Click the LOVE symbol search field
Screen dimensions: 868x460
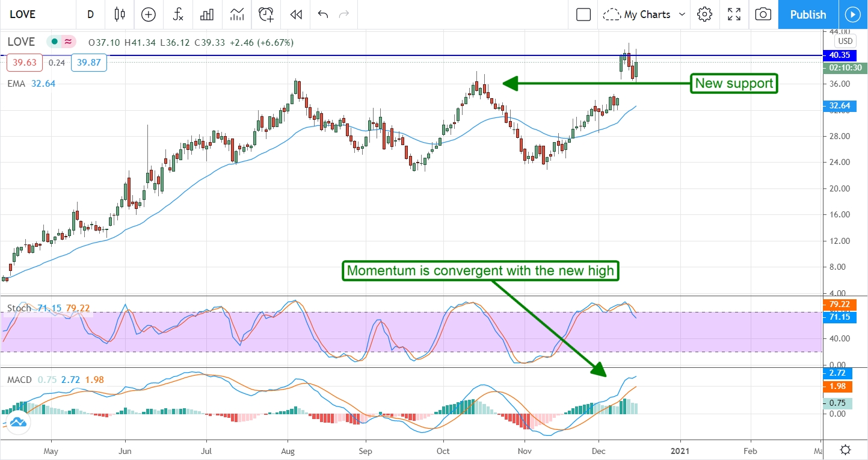point(30,14)
